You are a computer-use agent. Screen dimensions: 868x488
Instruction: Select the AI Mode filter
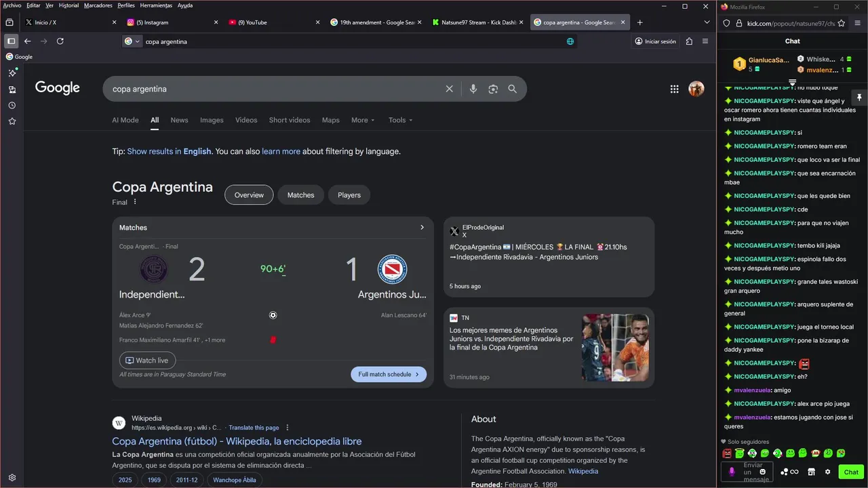point(125,120)
